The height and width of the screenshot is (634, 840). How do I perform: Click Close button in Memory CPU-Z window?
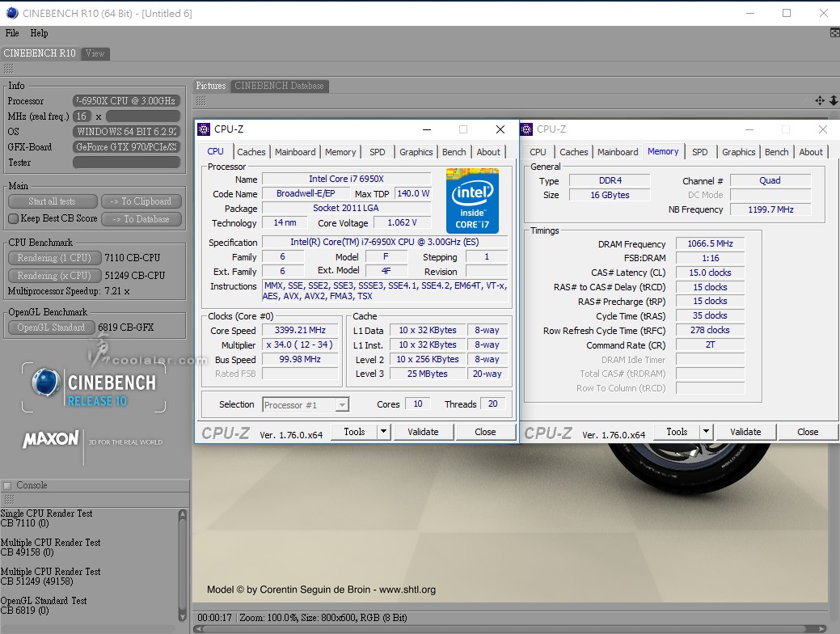click(x=808, y=431)
